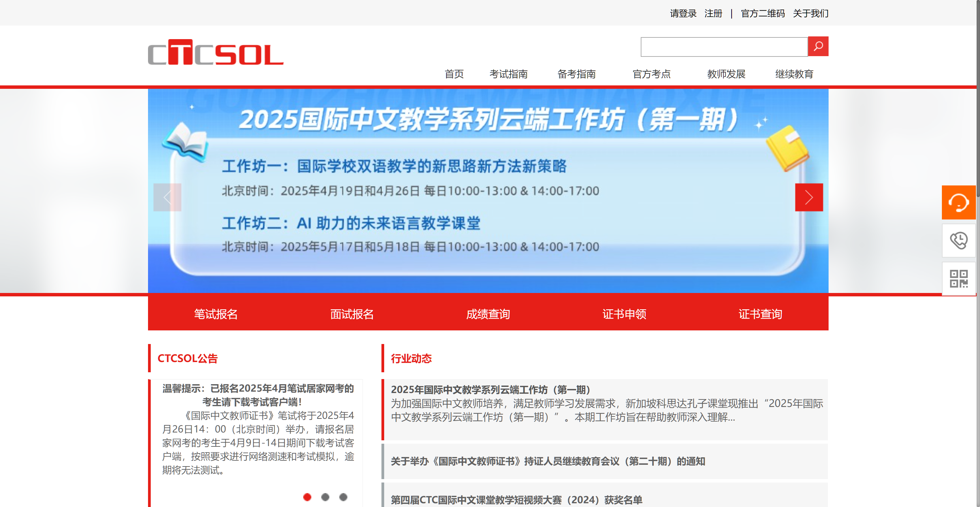Open the 继续教育 menu
The width and height of the screenshot is (980, 507).
794,74
